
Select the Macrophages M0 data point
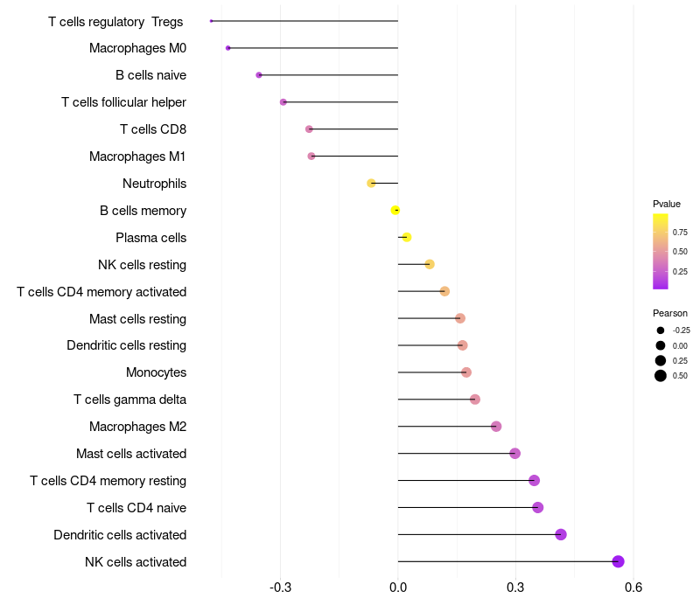(228, 48)
